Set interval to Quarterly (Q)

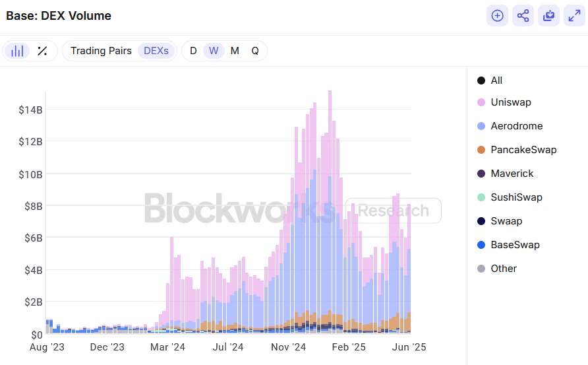(x=255, y=51)
